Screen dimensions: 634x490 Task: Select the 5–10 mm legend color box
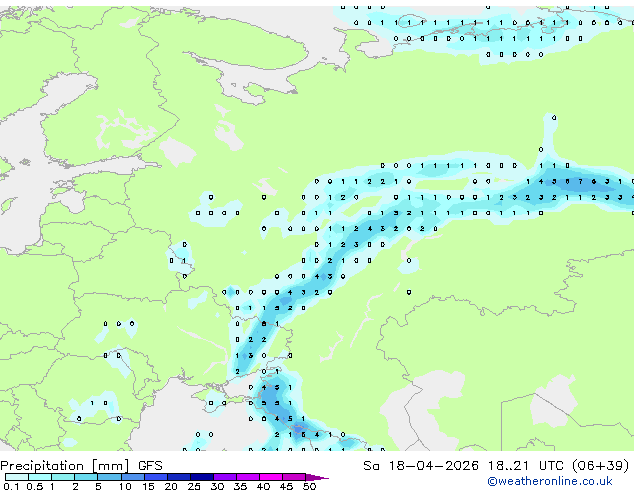(109, 477)
